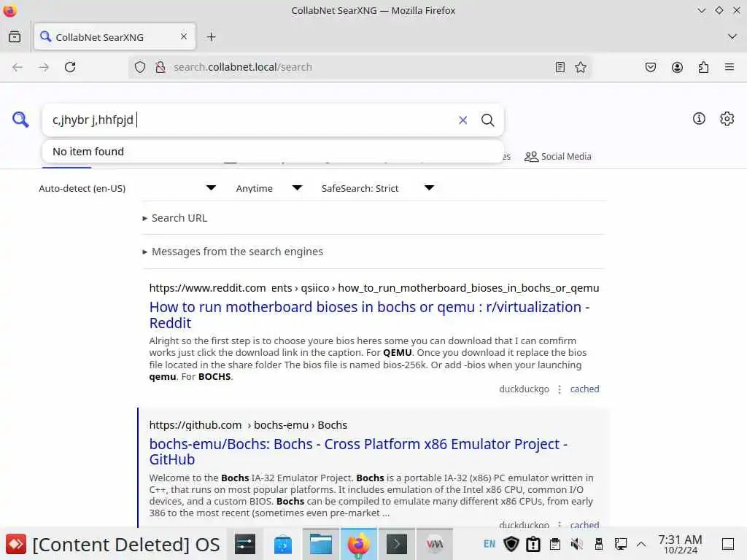Open Pocket save button

tap(651, 67)
